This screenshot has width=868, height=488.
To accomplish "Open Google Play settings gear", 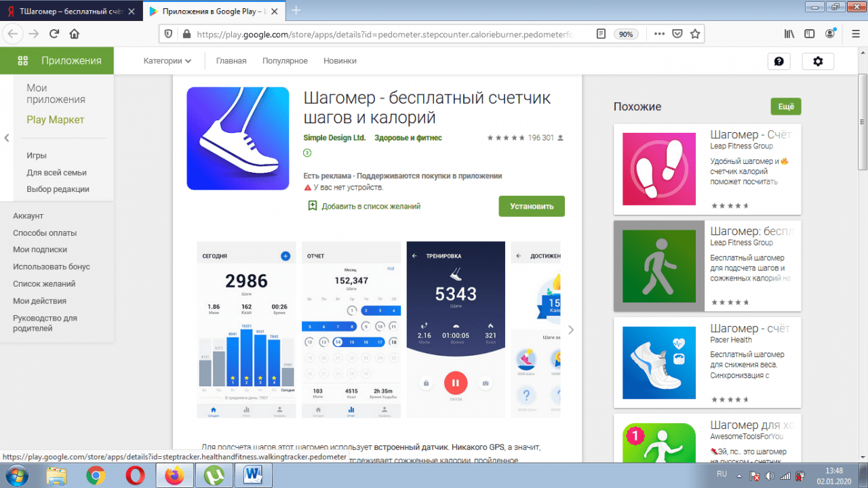I will point(818,61).
